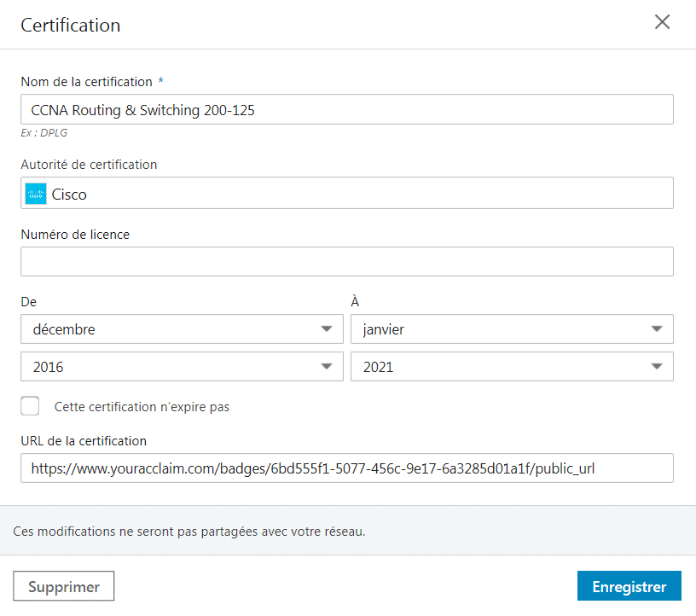Open the 2016 start year dropdown
The image size is (696, 616).
point(182,366)
